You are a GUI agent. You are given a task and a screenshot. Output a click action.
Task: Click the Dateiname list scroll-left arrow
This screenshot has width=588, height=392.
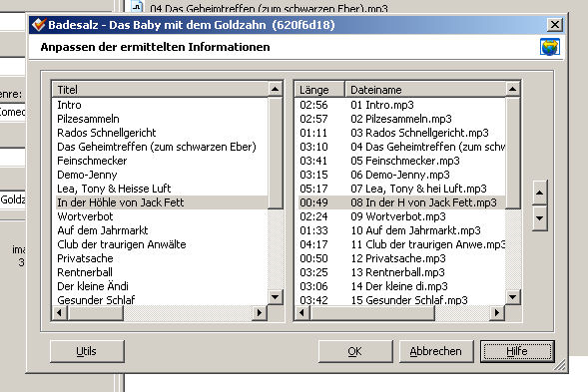click(302, 312)
